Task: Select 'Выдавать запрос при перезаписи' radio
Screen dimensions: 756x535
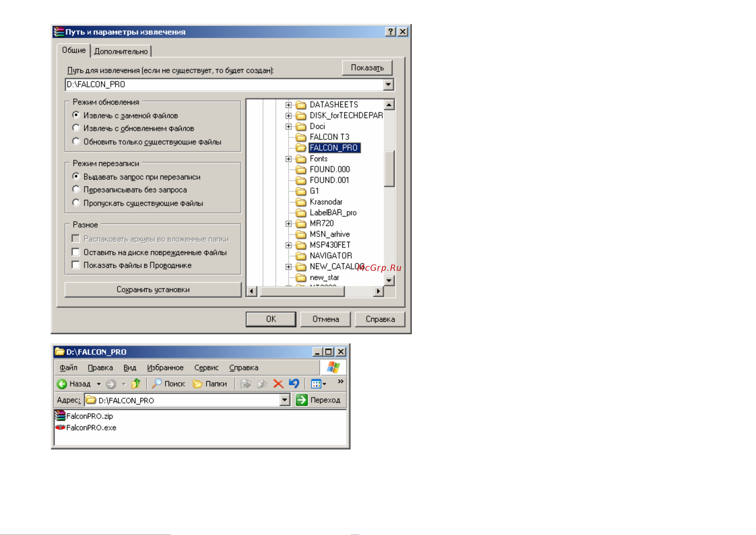Action: (76, 176)
